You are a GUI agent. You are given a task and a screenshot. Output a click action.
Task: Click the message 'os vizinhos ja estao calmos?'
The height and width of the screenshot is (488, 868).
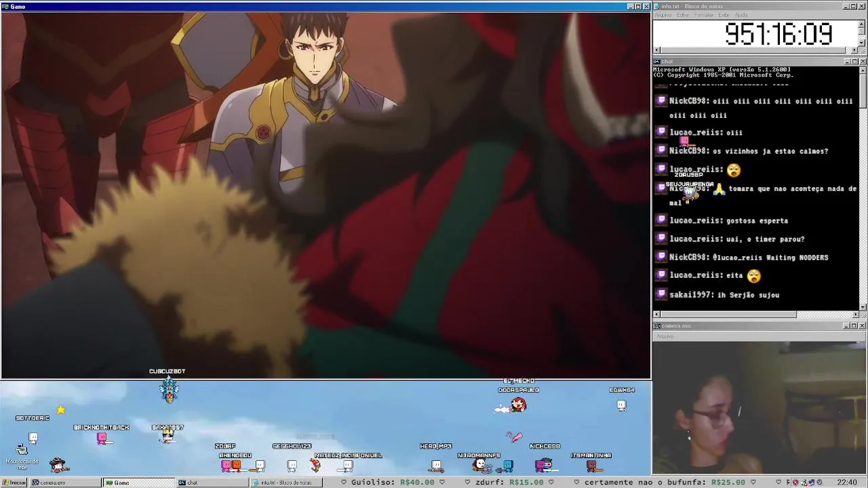click(770, 151)
